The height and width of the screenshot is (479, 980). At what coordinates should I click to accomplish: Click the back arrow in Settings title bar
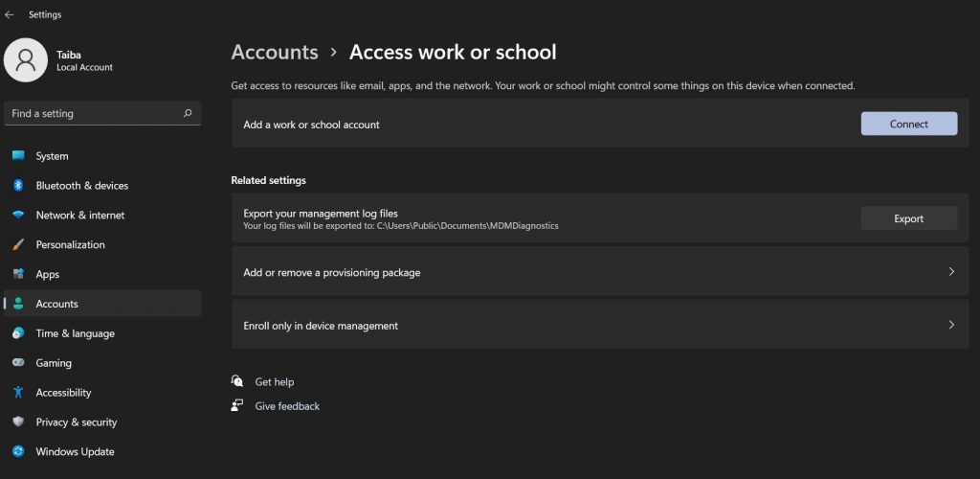point(10,14)
